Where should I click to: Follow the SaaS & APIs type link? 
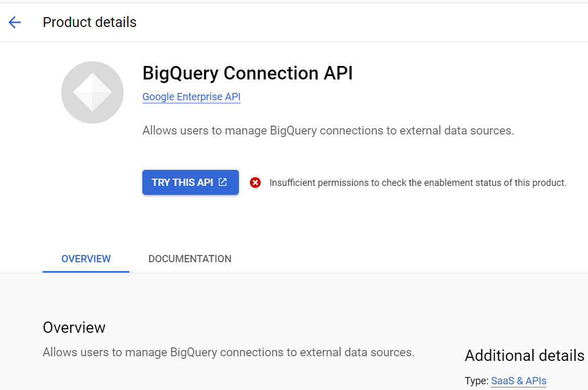tap(518, 381)
